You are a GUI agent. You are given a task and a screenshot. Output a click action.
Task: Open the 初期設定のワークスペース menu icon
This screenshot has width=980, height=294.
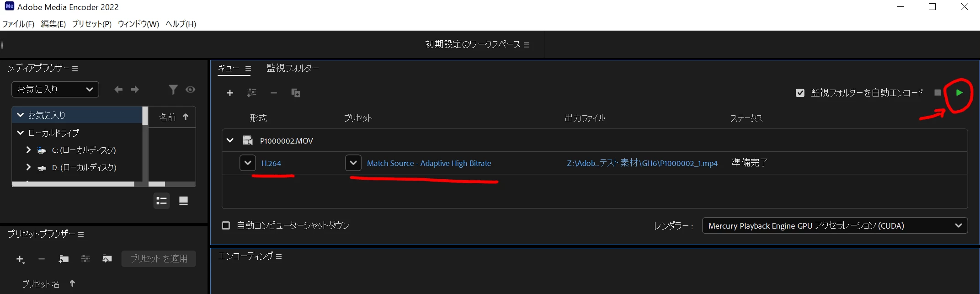[527, 45]
